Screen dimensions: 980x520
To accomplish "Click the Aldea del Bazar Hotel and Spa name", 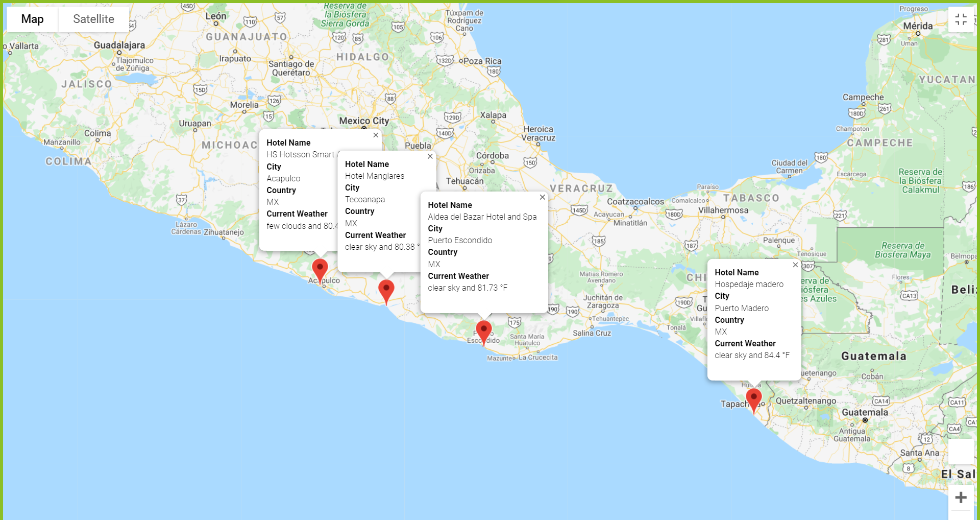I will pos(482,217).
